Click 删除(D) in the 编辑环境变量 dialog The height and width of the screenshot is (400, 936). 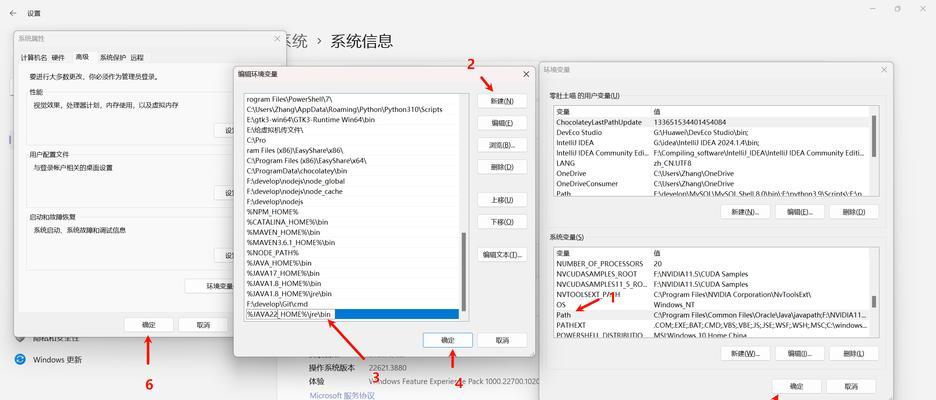(x=502, y=167)
